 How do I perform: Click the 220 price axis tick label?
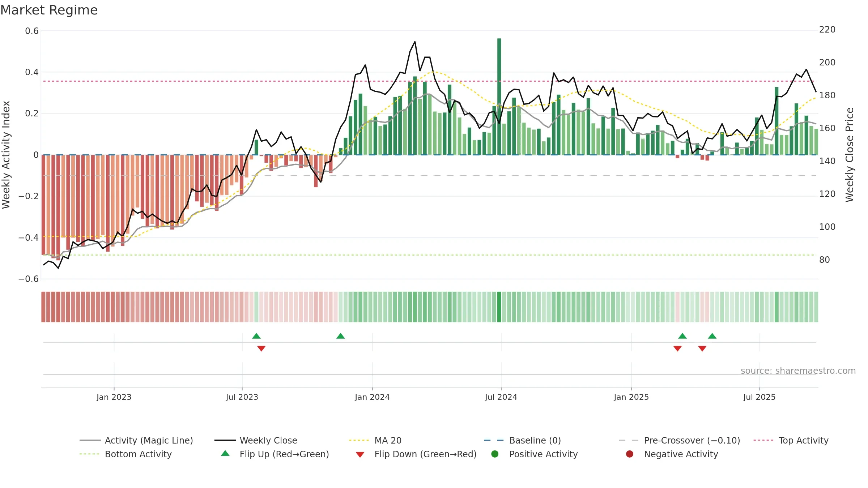click(x=827, y=30)
